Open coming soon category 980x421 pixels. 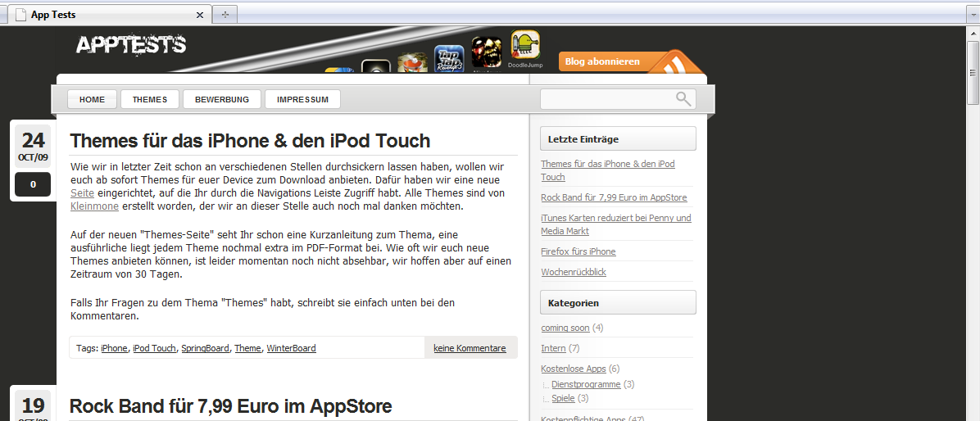coord(565,328)
